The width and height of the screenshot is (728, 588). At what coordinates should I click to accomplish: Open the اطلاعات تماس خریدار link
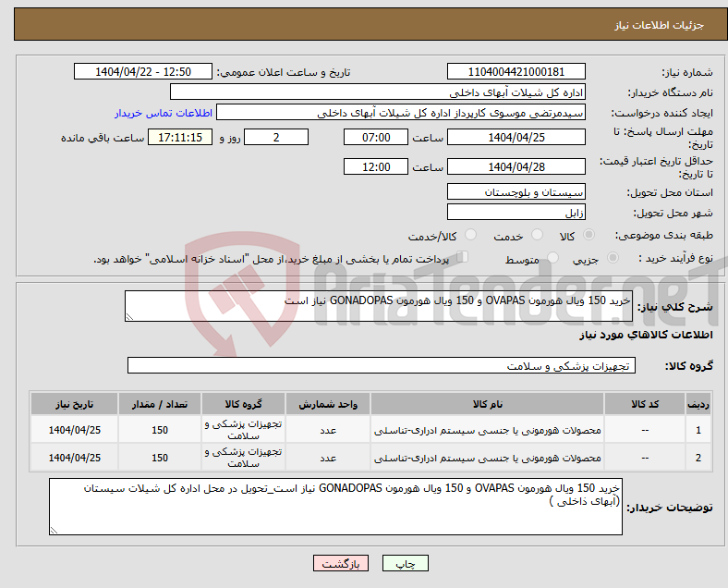click(x=164, y=113)
